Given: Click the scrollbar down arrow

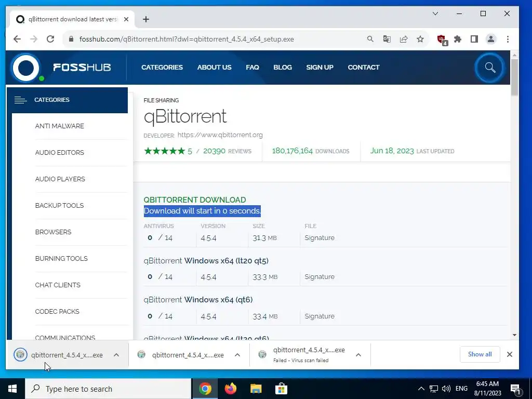Looking at the screenshot, I should tap(514, 335).
